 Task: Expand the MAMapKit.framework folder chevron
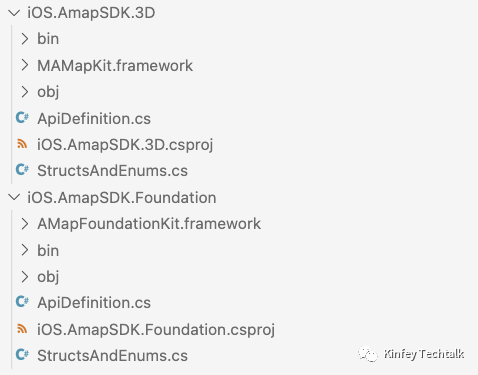point(25,65)
